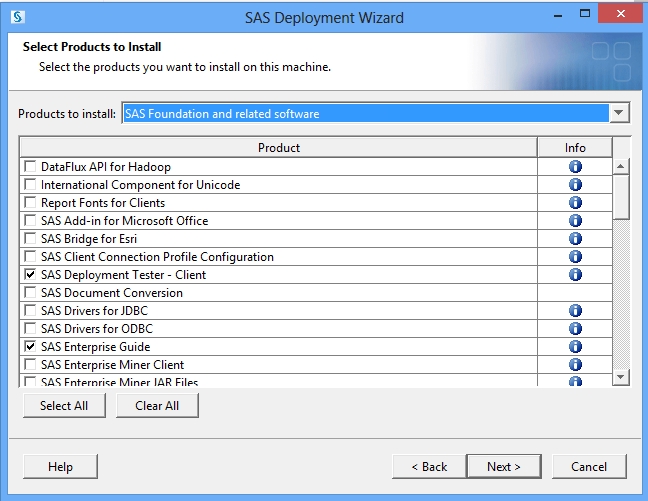Maximize the SAS Deployment Wizard window
This screenshot has width=648, height=501.
click(585, 14)
